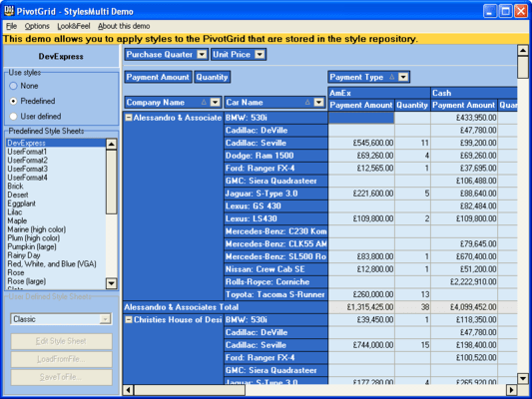The width and height of the screenshot is (532, 399).
Task: Click the grid vertical scroll-up arrow
Action: (x=523, y=51)
